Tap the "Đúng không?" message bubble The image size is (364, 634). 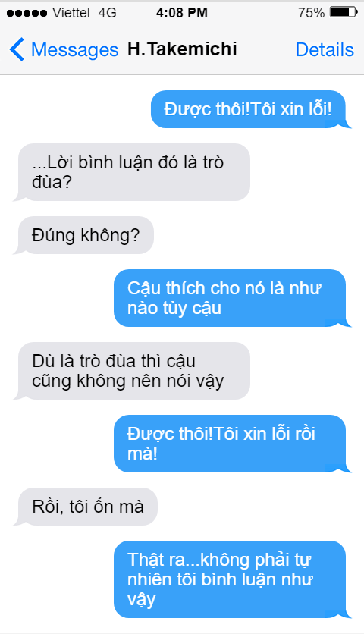click(83, 235)
